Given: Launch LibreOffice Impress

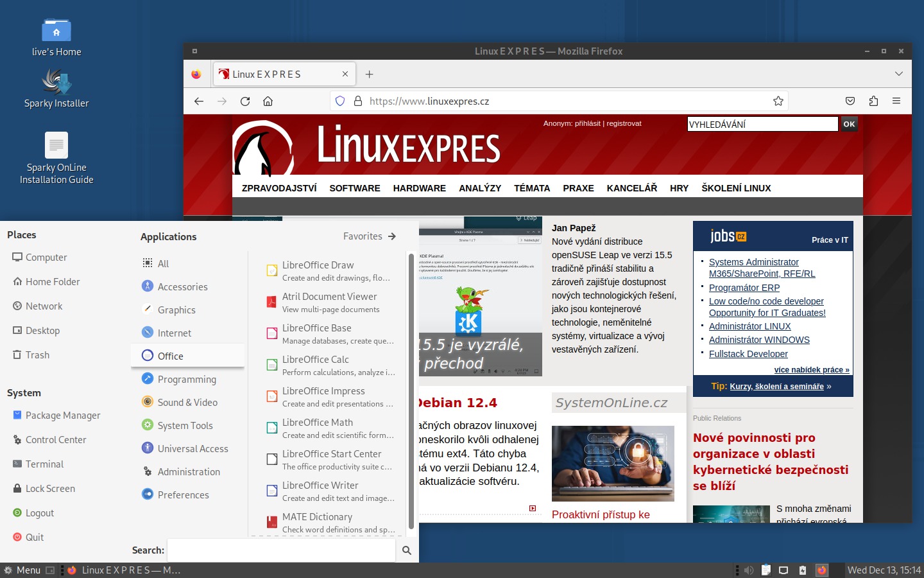Looking at the screenshot, I should [x=330, y=397].
